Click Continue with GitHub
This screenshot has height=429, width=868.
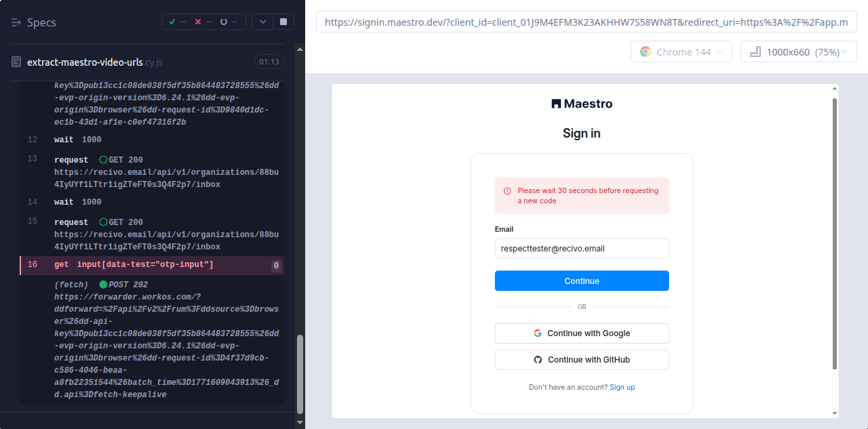pyautogui.click(x=582, y=360)
